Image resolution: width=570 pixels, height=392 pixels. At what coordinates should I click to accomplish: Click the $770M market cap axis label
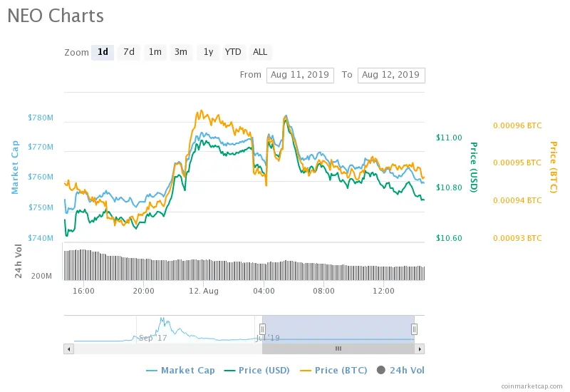coord(41,148)
